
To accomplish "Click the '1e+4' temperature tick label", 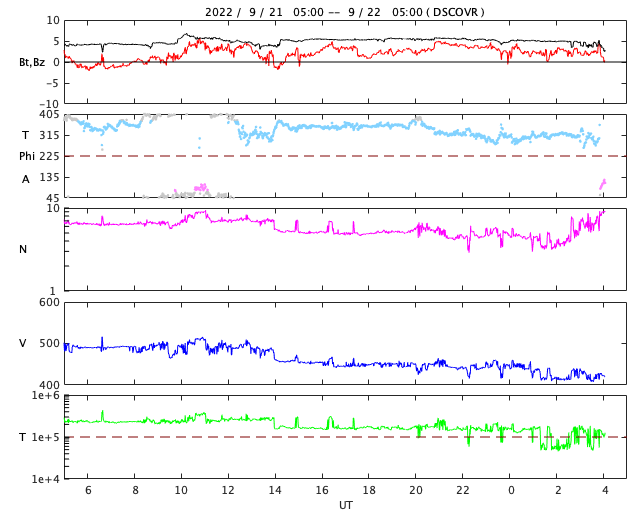I will click(46, 479).
